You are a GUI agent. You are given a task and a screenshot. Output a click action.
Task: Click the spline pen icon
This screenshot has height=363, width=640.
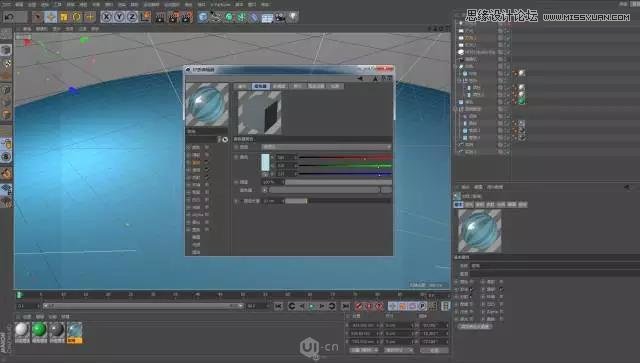(216, 17)
